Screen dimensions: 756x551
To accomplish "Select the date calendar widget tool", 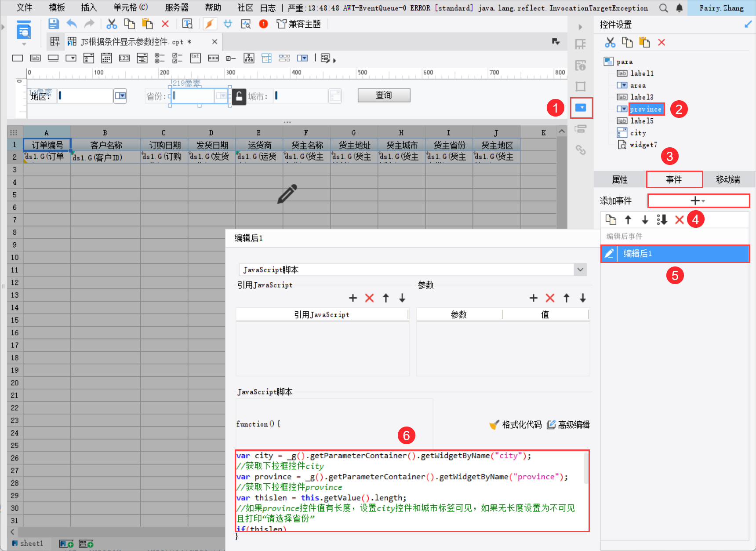I will [x=106, y=58].
